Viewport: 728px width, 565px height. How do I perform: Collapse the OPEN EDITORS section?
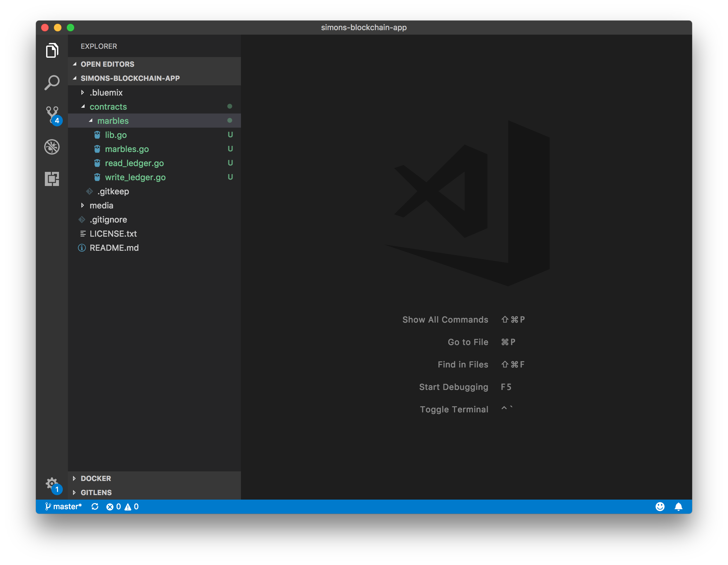point(107,64)
